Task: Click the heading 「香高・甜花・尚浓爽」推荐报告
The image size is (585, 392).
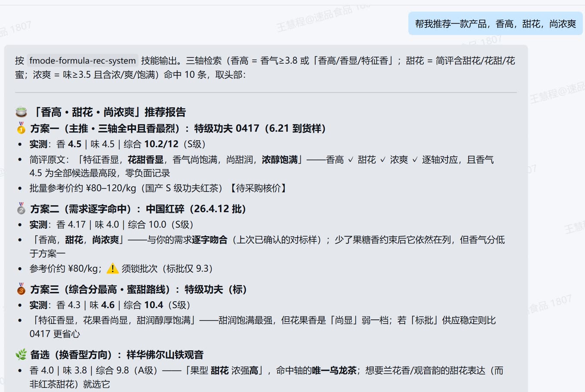Action: 108,112
